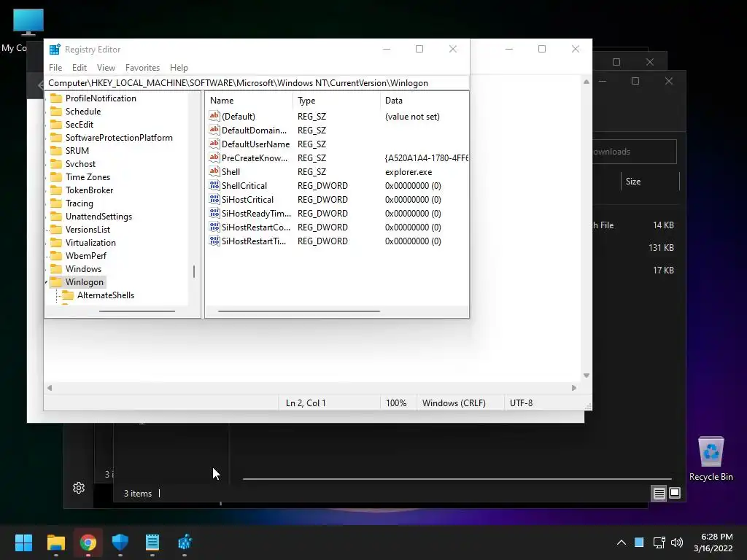Open the Edit menu in Registry Editor
The height and width of the screenshot is (560, 747).
79,68
